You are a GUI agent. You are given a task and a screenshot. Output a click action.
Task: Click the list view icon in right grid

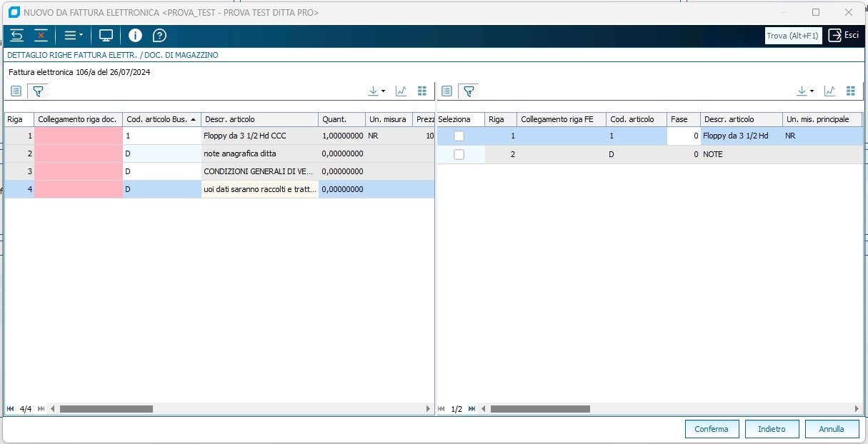tap(447, 91)
